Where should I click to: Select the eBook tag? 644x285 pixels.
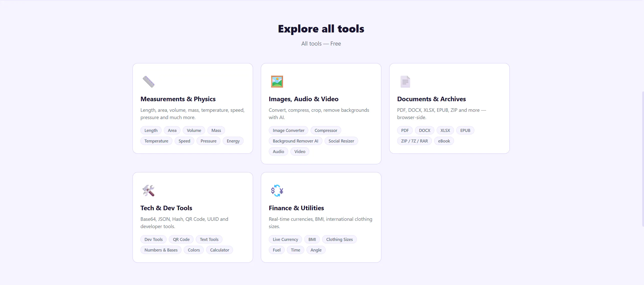click(444, 141)
